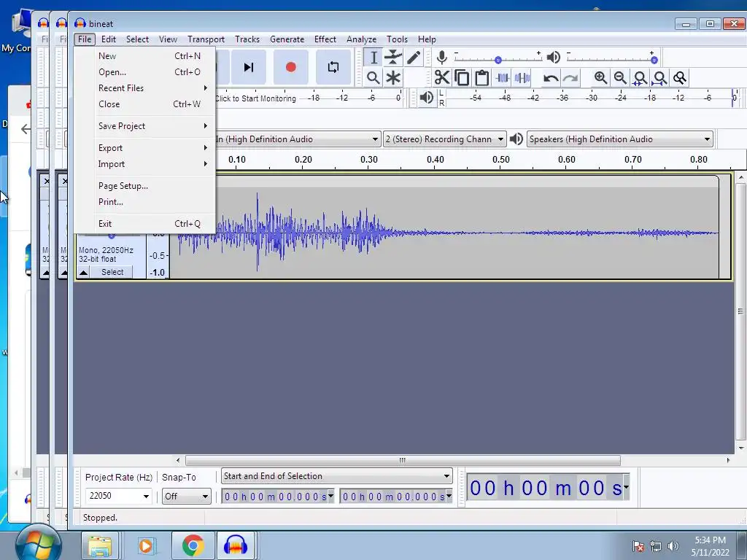The image size is (747, 560).
Task: Click the Undo arrow icon
Action: tap(551, 77)
